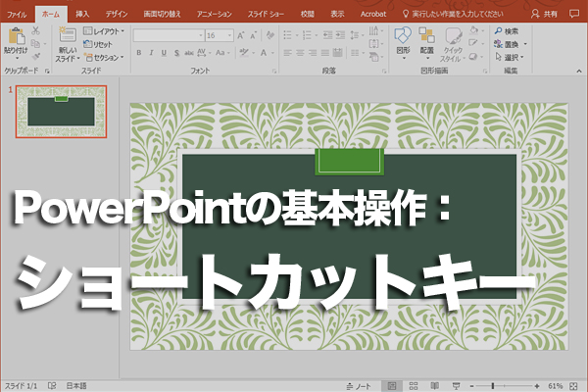
Task: Click the Format Painter brush icon
Action: click(x=36, y=57)
